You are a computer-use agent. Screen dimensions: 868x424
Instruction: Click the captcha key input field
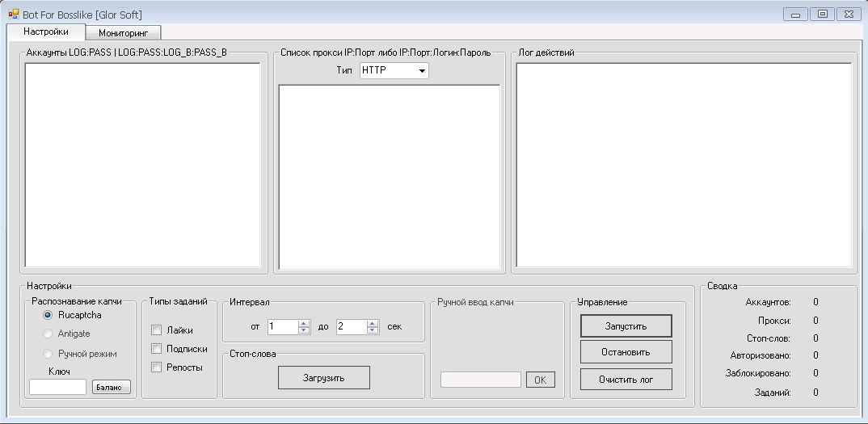point(57,388)
